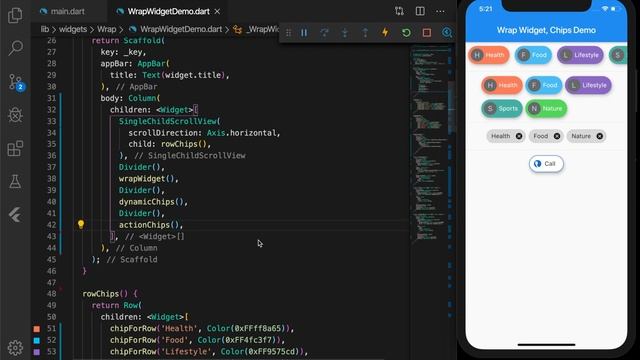Open the Extensions view
Viewport: 640px width, 360px height.
[15, 148]
